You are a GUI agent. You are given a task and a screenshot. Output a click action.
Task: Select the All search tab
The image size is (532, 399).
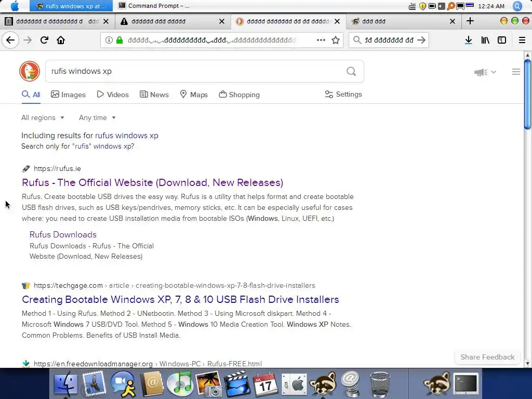coord(31,95)
